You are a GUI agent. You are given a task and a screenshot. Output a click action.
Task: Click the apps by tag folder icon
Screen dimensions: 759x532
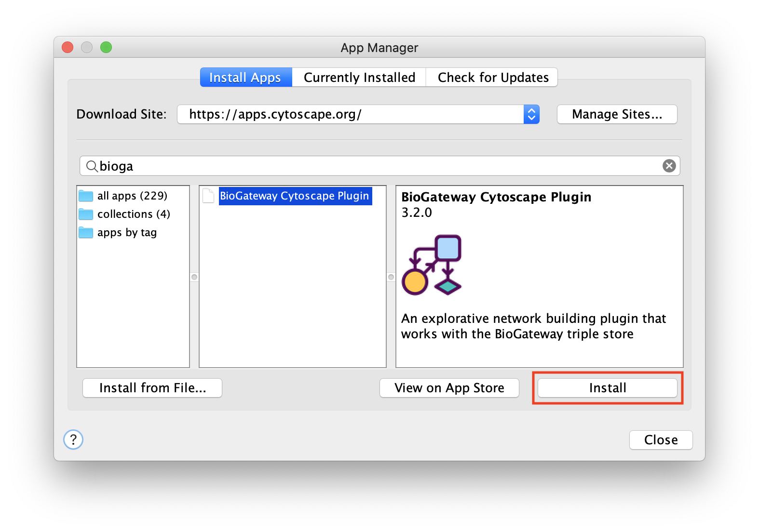point(86,232)
